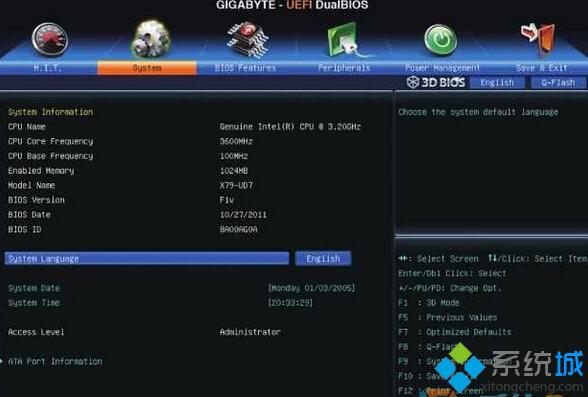Click the Peripherals green card icon

coord(346,39)
